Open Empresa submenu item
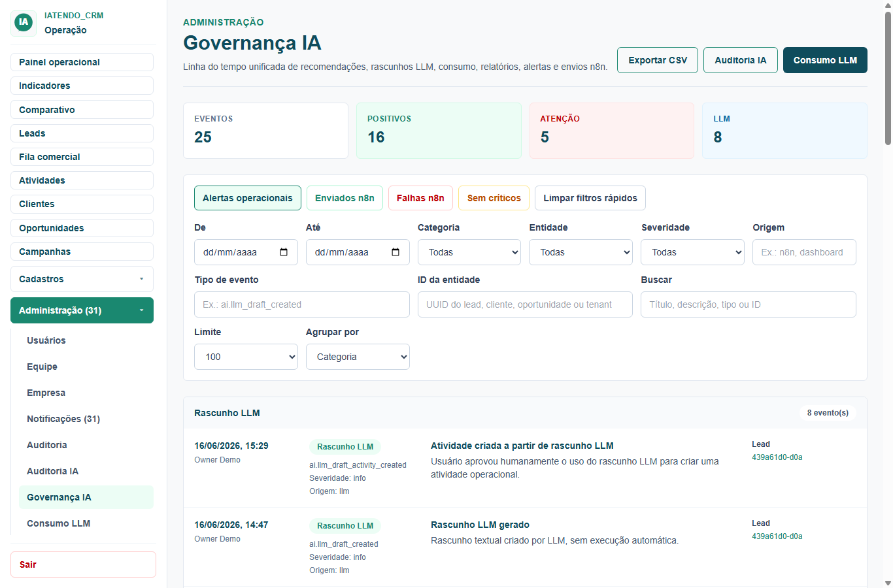 pyautogui.click(x=86, y=393)
